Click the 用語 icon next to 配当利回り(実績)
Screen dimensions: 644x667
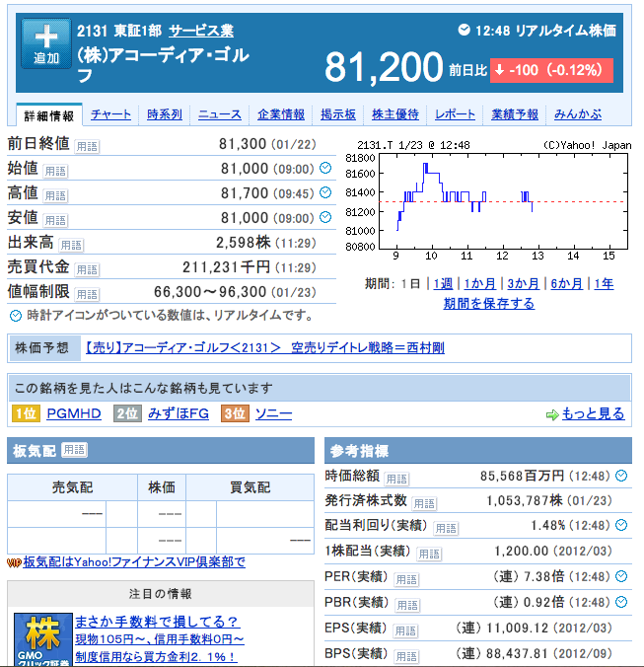click(446, 528)
